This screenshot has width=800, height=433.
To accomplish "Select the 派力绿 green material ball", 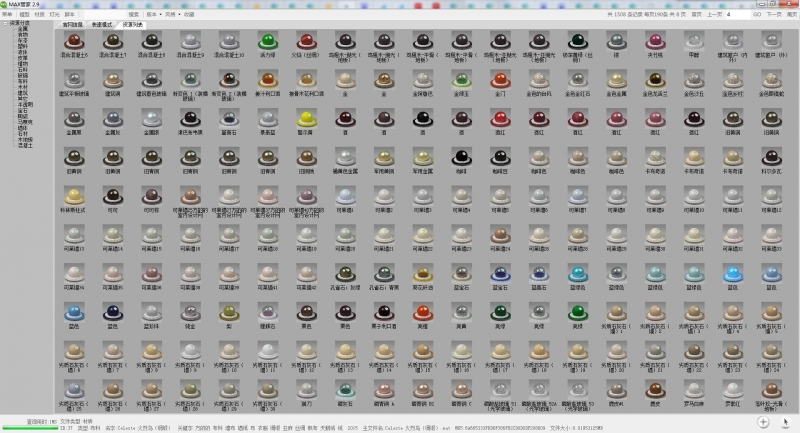I will click(268, 41).
